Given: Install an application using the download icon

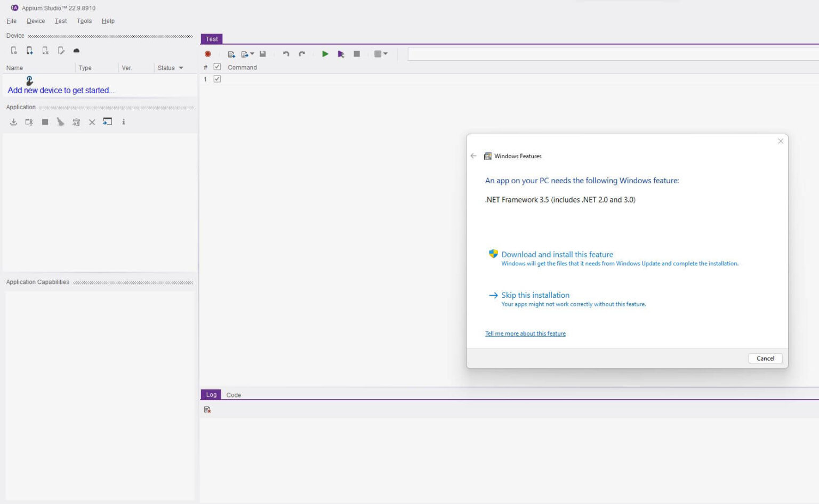Looking at the screenshot, I should (13, 122).
